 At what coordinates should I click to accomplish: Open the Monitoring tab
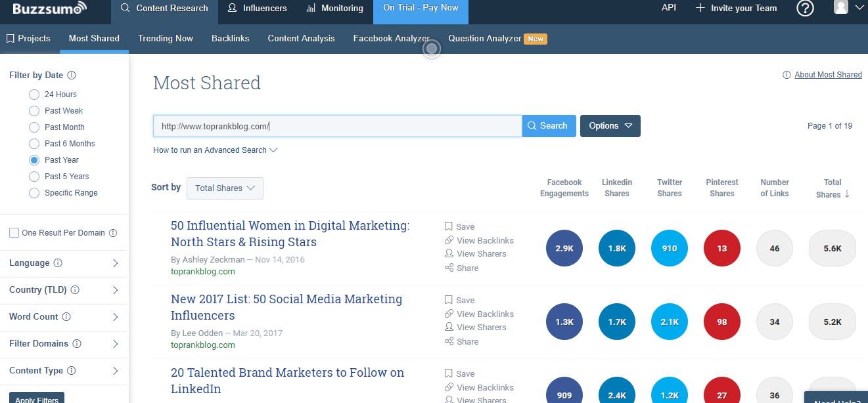point(334,9)
